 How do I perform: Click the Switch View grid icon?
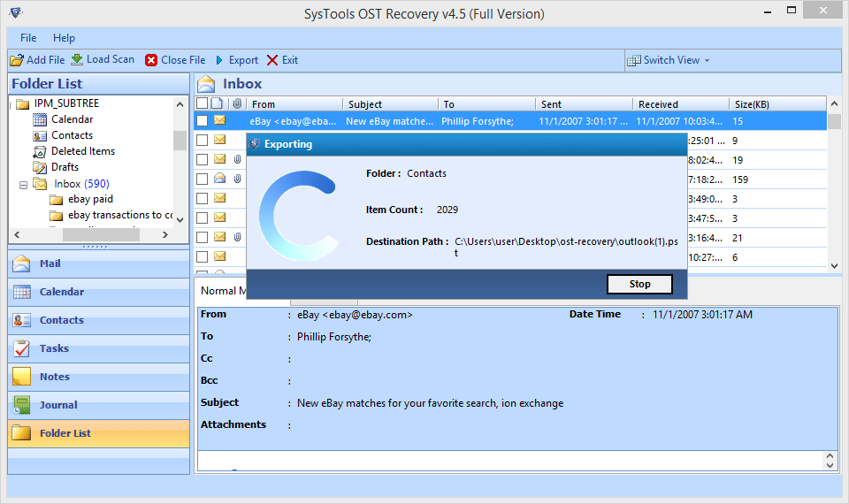click(633, 60)
